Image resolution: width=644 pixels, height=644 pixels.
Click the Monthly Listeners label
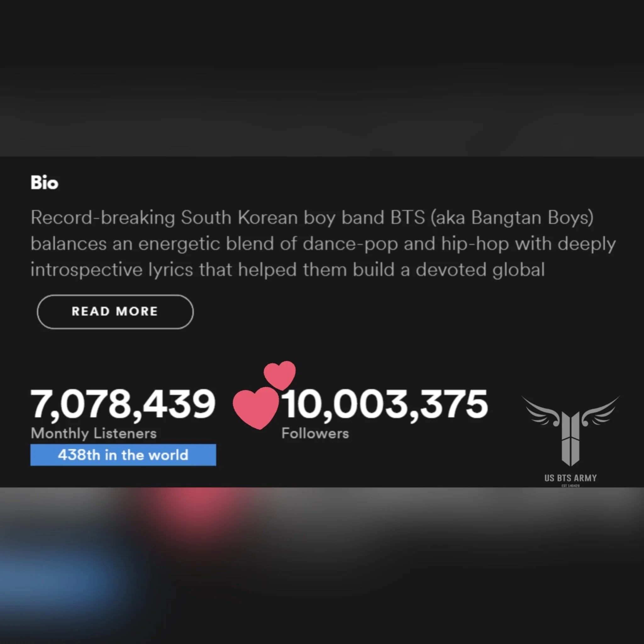pos(94,434)
